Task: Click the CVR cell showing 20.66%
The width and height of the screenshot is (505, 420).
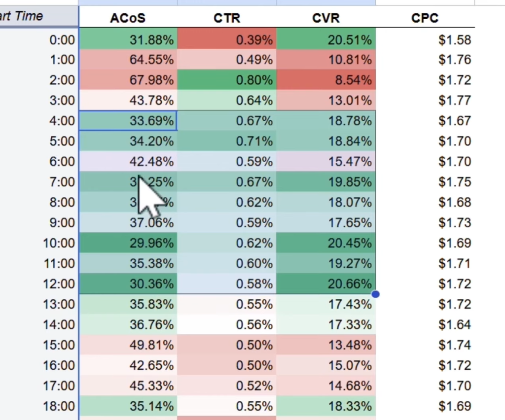Action: (x=326, y=284)
